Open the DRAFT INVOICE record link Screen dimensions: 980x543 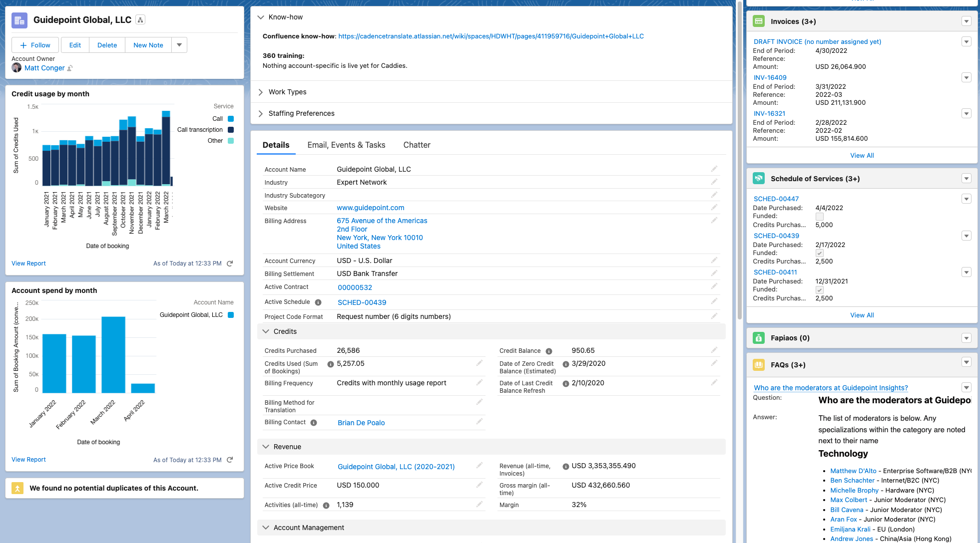817,41
